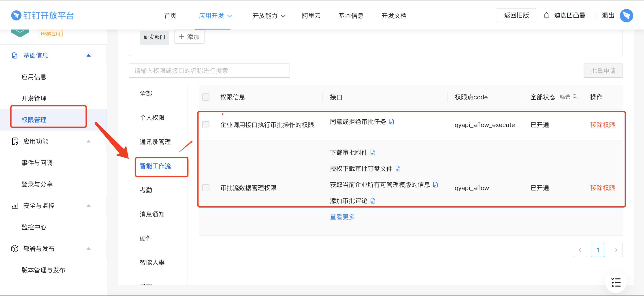The image size is (644, 296).
Task: Open doc icon beside 同意或拒绝审批任务
Action: click(392, 122)
